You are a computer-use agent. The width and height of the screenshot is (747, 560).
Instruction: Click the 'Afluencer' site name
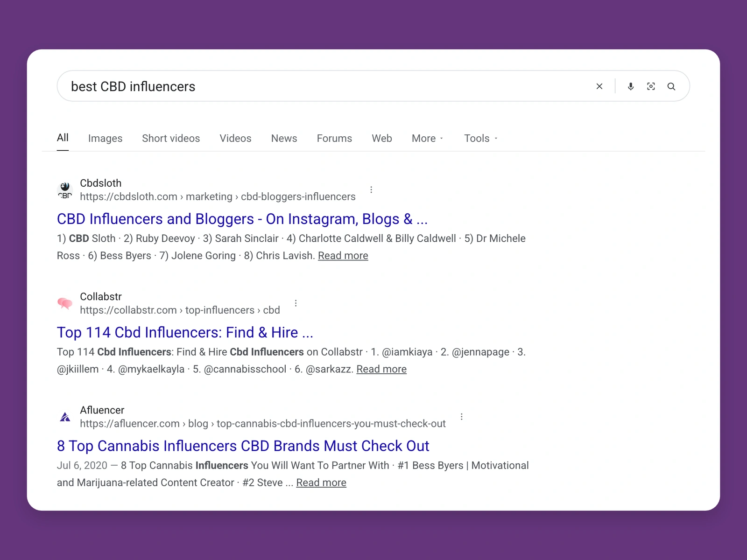[x=102, y=410]
